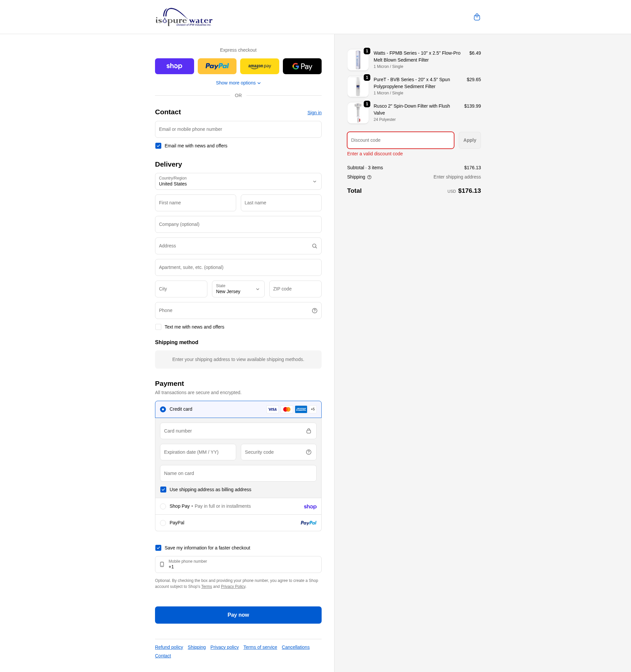Open the Refund policy footer link

pyautogui.click(x=169, y=647)
